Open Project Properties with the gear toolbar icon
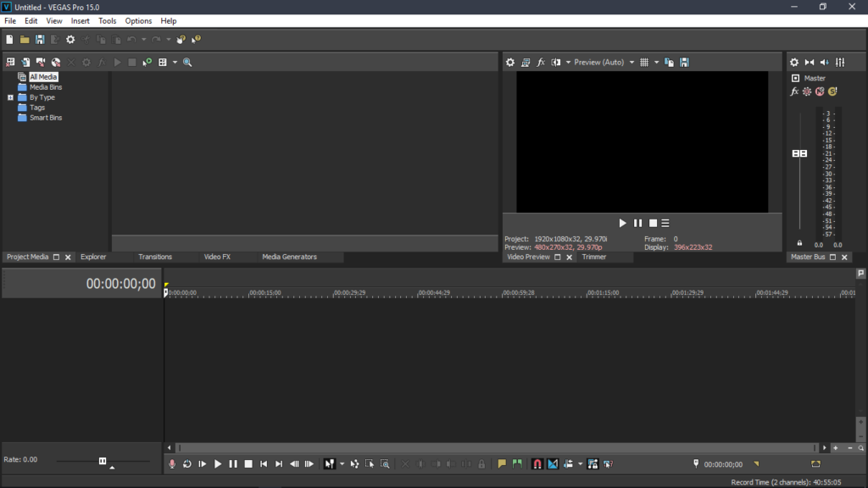 [x=70, y=39]
